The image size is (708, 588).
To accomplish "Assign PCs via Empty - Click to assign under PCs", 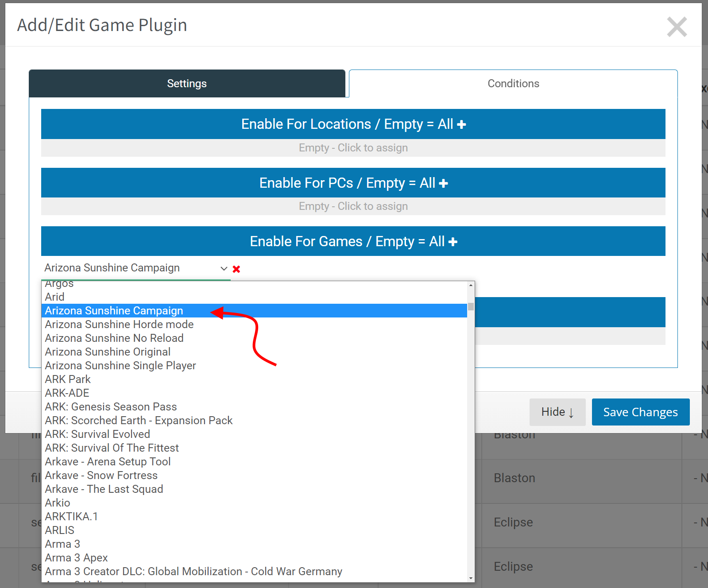I will 353,206.
